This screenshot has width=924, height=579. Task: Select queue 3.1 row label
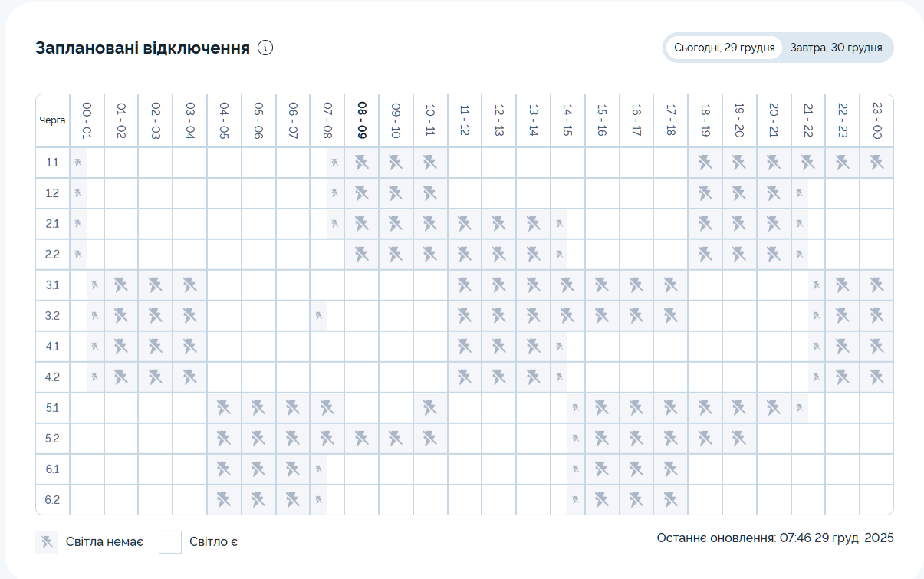(52, 285)
